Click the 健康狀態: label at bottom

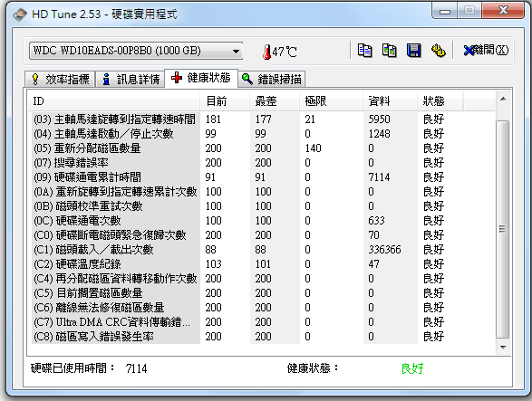coord(313,368)
